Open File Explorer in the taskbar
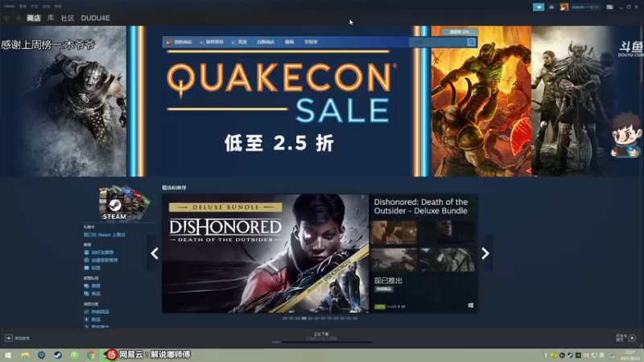Image resolution: width=644 pixels, height=362 pixels. click(x=25, y=356)
